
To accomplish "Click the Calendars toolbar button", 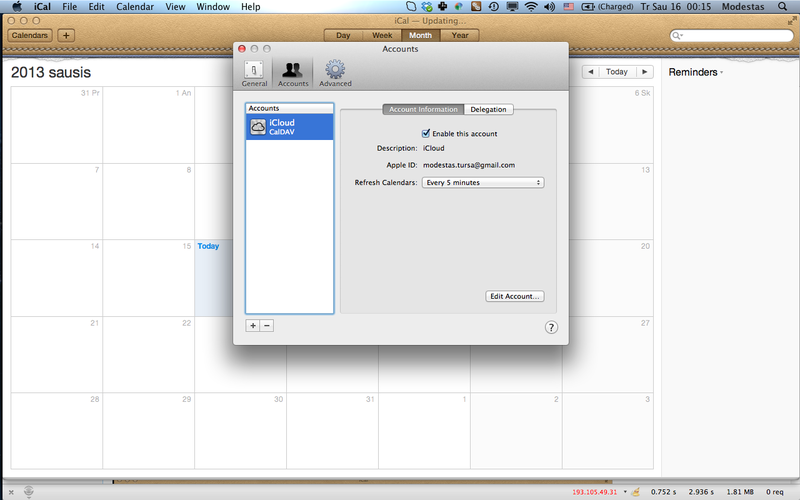I will pos(30,35).
